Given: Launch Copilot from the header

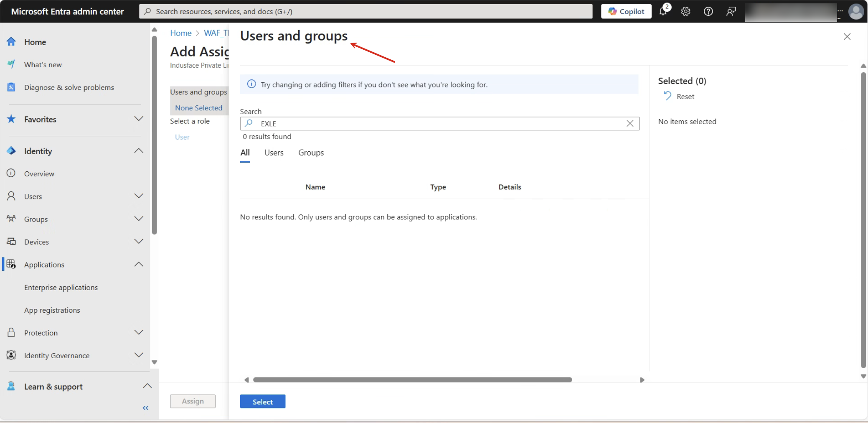Looking at the screenshot, I should pyautogui.click(x=626, y=11).
